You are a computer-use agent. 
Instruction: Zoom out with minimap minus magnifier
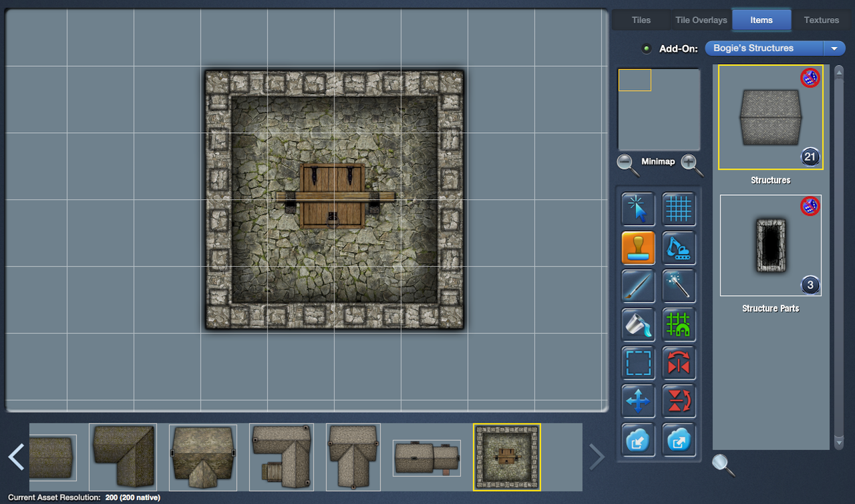628,164
